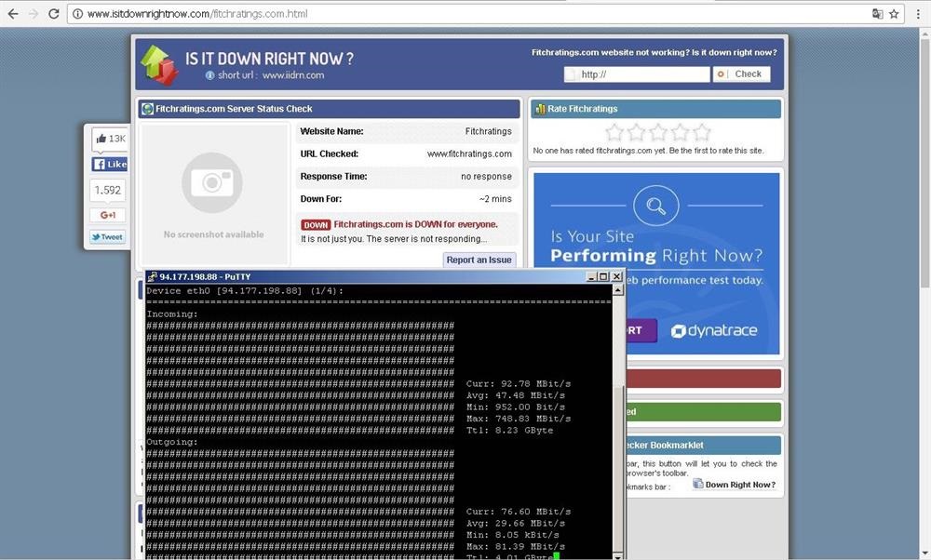The image size is (931, 560).
Task: Click the PuTTY vertical scrollbar thumb
Action: coord(618,469)
